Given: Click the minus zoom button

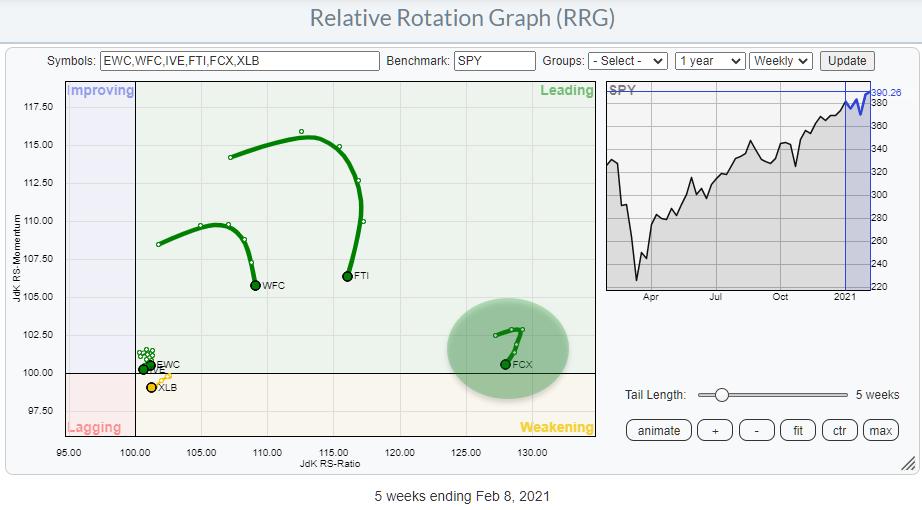Looking at the screenshot, I should [757, 431].
